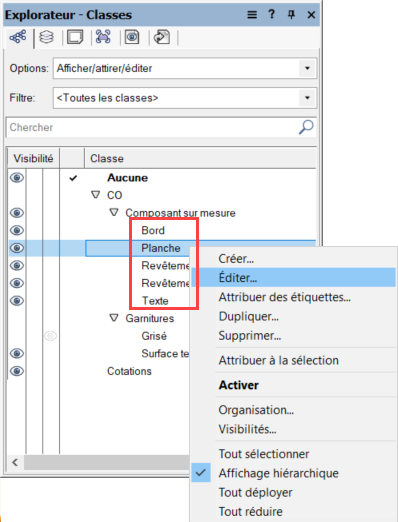
Task: Choose Supprimer... from the context menu
Action: (x=250, y=336)
